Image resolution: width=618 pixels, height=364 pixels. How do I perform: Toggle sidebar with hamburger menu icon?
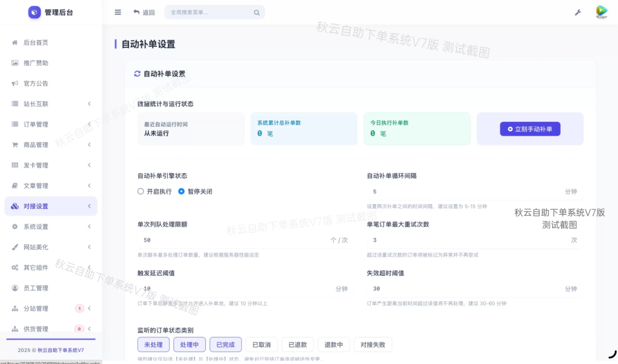click(x=118, y=12)
